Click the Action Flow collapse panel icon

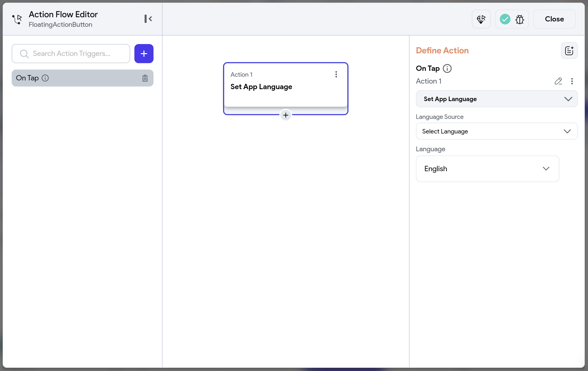pyautogui.click(x=148, y=19)
